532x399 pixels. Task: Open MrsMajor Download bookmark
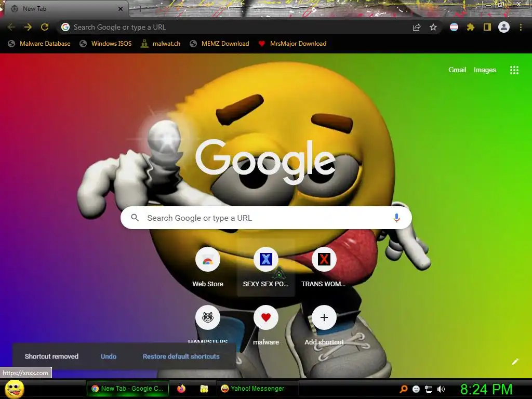(292, 44)
